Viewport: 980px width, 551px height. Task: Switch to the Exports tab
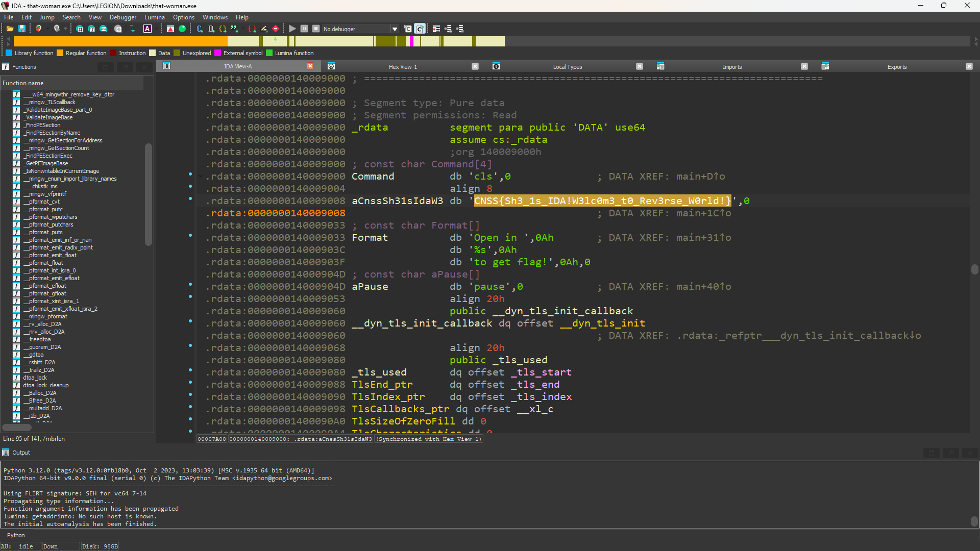(897, 67)
